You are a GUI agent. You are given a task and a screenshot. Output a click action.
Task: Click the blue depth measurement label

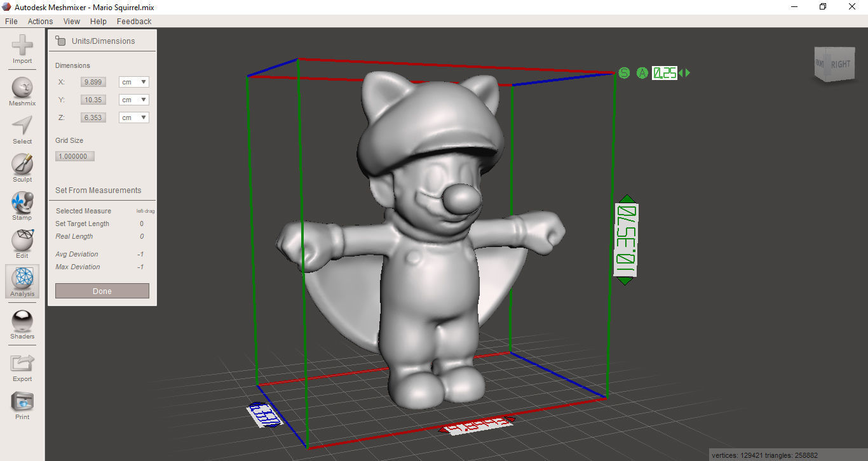coord(264,415)
